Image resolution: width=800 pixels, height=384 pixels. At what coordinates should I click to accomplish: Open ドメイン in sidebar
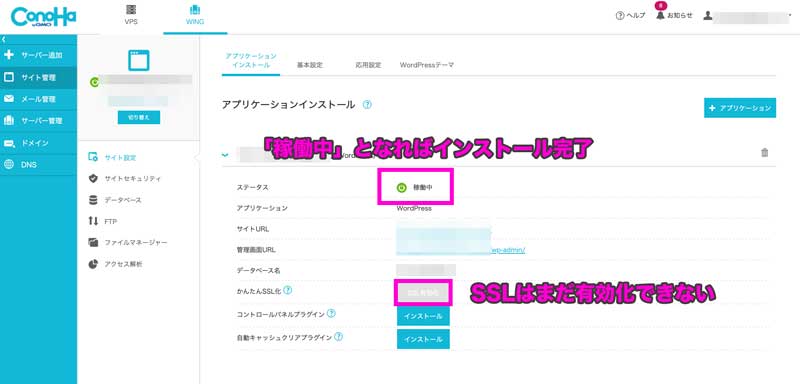tap(38, 143)
